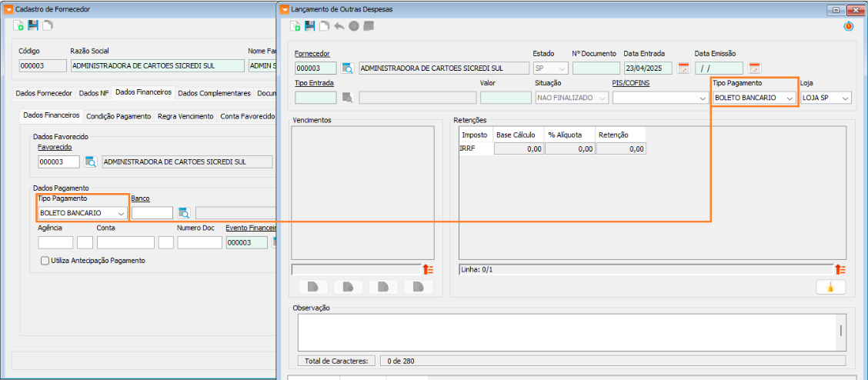
Task: Click the save icon in Lançamento de Outras Despesas toolbar
Action: [309, 26]
